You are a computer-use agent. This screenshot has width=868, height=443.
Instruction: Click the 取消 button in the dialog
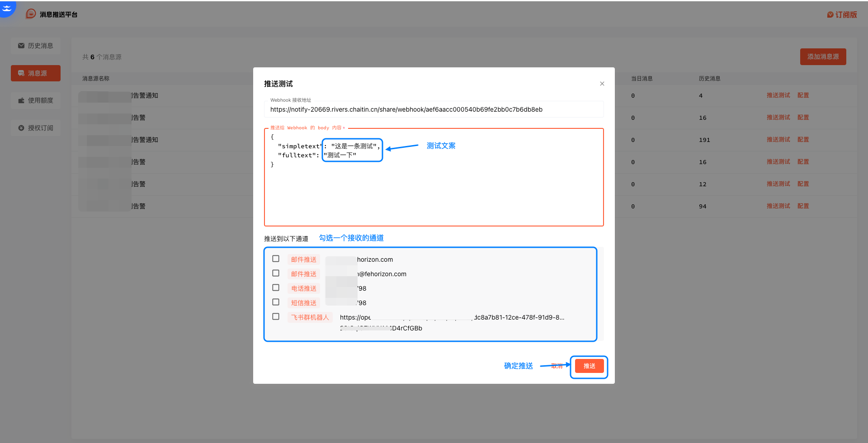coord(557,366)
